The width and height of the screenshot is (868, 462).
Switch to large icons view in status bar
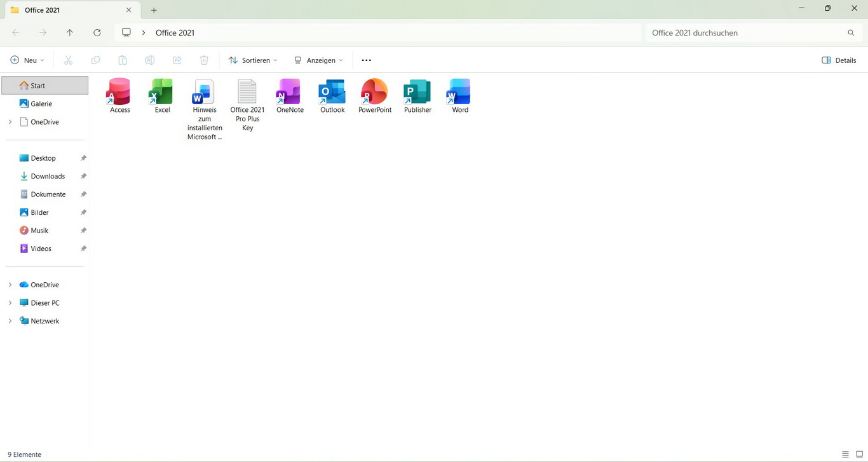point(859,454)
